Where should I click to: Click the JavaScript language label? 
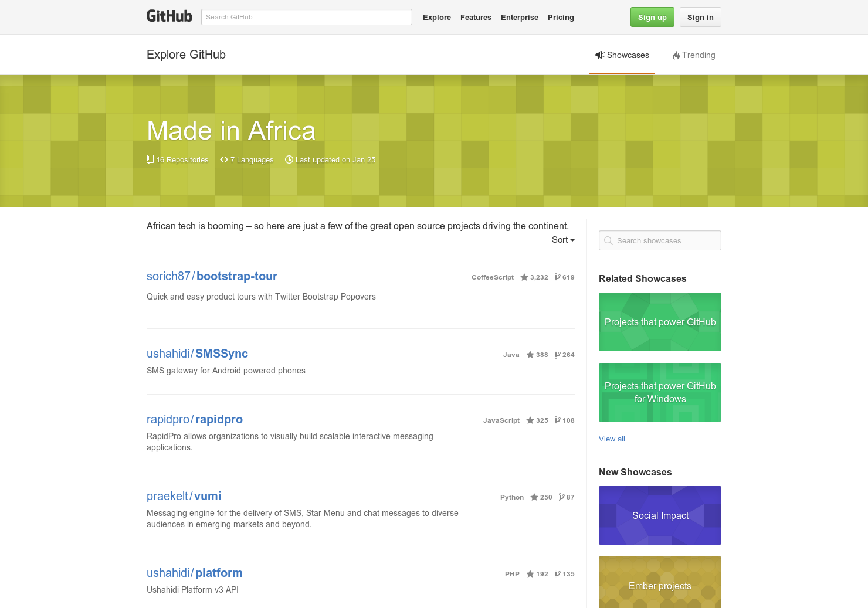click(x=501, y=420)
